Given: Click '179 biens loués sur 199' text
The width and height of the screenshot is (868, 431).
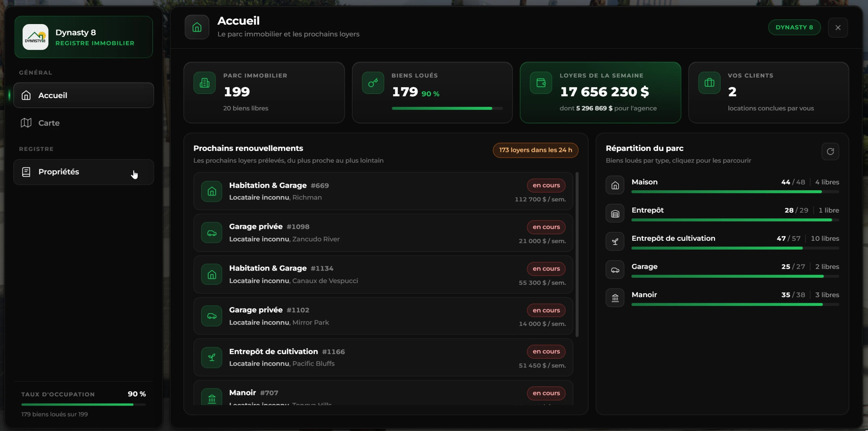Looking at the screenshot, I should point(55,414).
